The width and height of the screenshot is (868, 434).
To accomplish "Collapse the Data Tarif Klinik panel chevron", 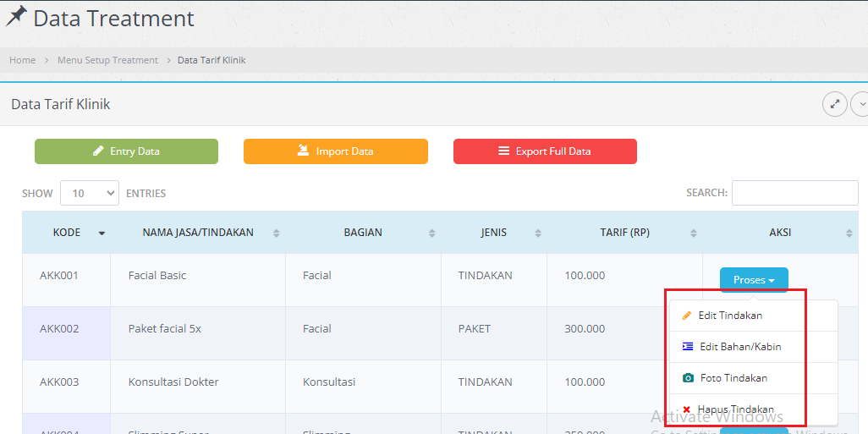I will click(x=861, y=104).
